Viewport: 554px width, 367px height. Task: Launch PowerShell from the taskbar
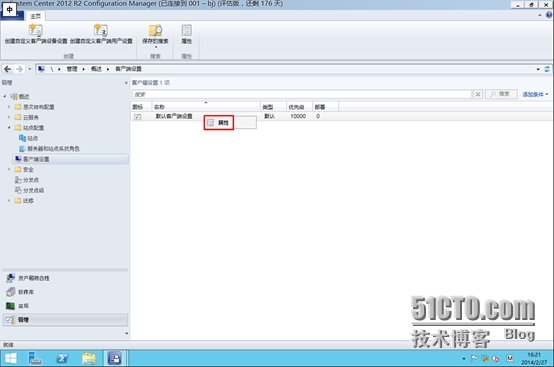click(x=62, y=359)
